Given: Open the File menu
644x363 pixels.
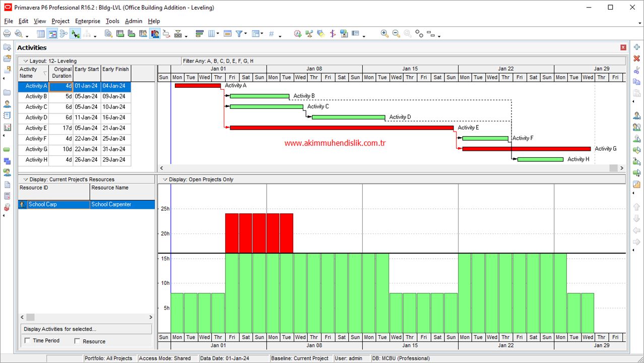Looking at the screenshot, I should (9, 21).
